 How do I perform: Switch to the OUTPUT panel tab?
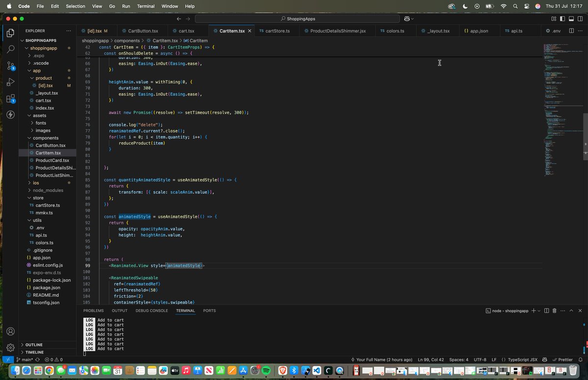coord(120,310)
